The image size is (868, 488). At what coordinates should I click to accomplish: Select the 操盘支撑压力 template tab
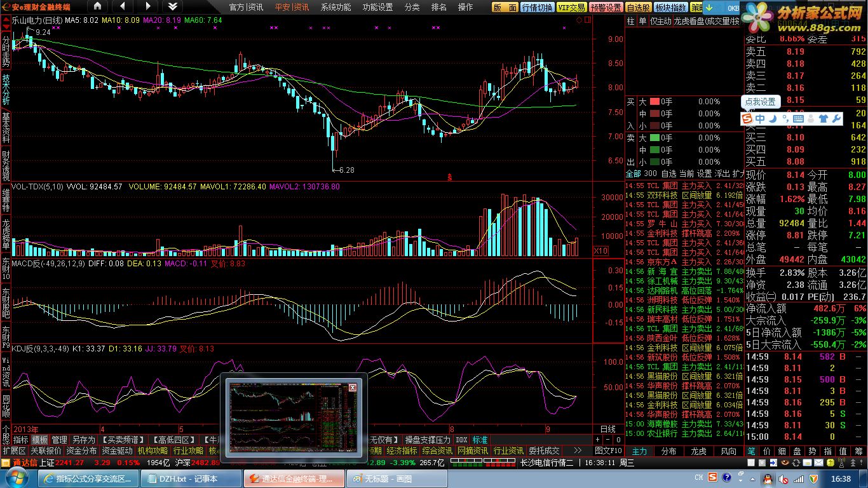[428, 440]
